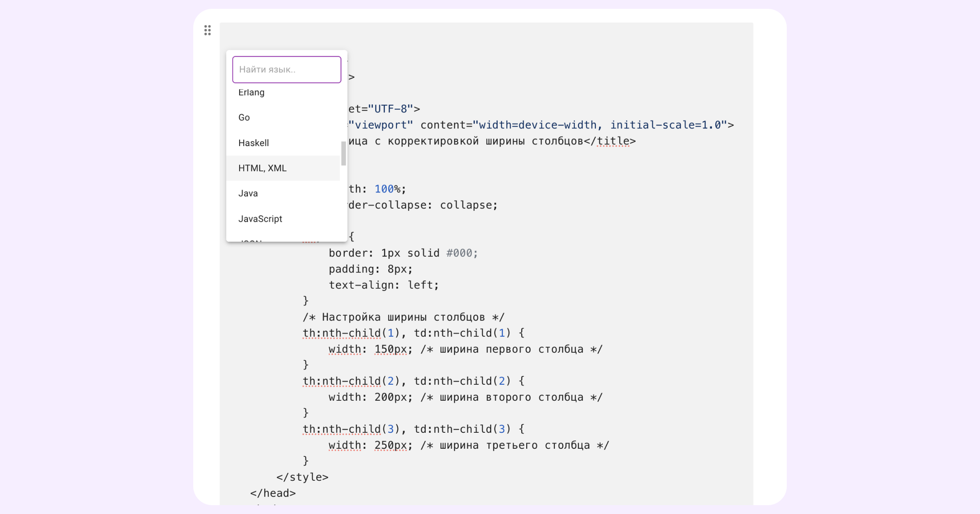
Task: Select Go from the language list
Action: click(244, 117)
